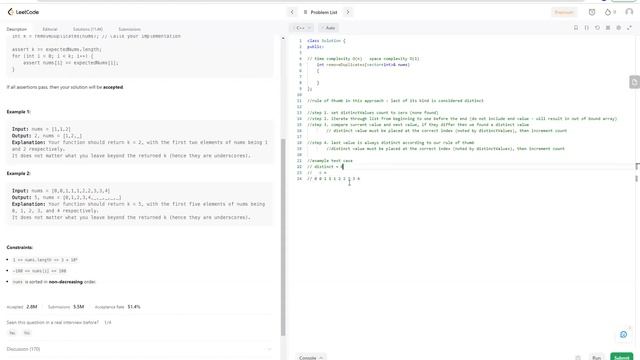Click the icon left of Run
The height and width of the screenshot is (360, 640).
(578, 358)
